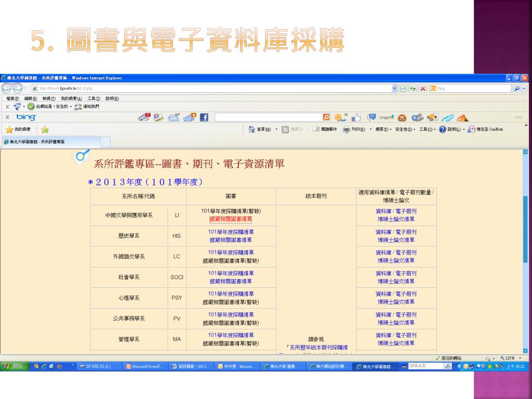Screen dimensions: 532x399
Task: Open the address bar dropdown arrow
Action: point(394,88)
